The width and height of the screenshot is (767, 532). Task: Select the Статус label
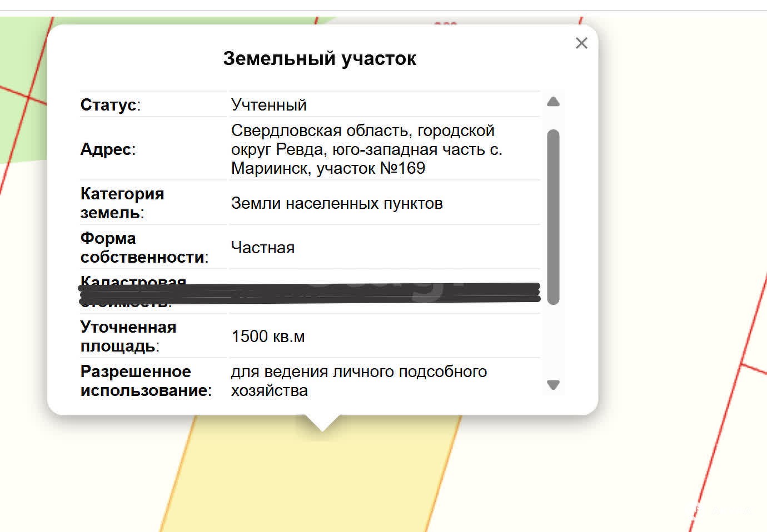coord(110,105)
